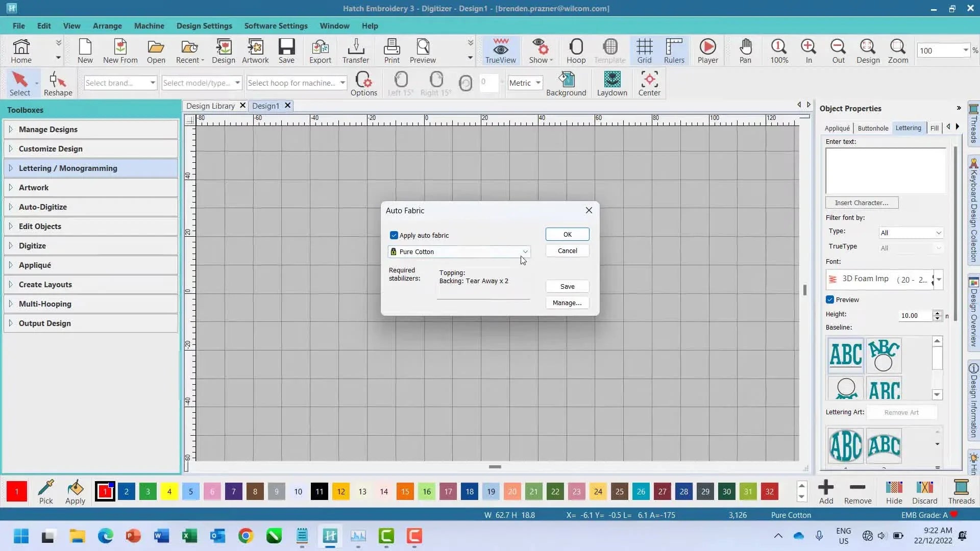Click the Zoom In magnifier
The image size is (980, 551).
[x=808, y=51]
